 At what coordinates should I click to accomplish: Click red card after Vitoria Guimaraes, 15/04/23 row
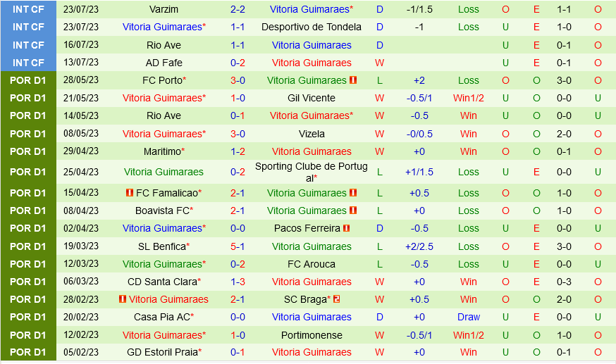click(x=353, y=193)
